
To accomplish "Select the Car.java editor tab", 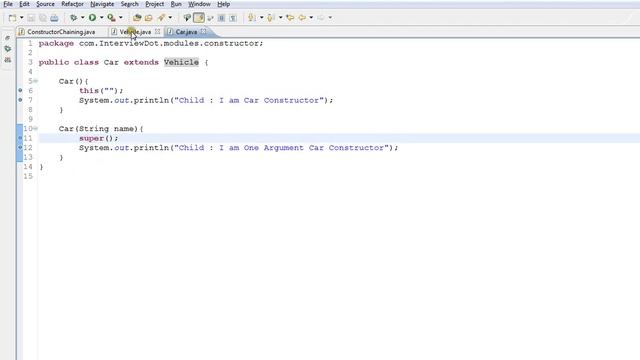I will pos(186,32).
